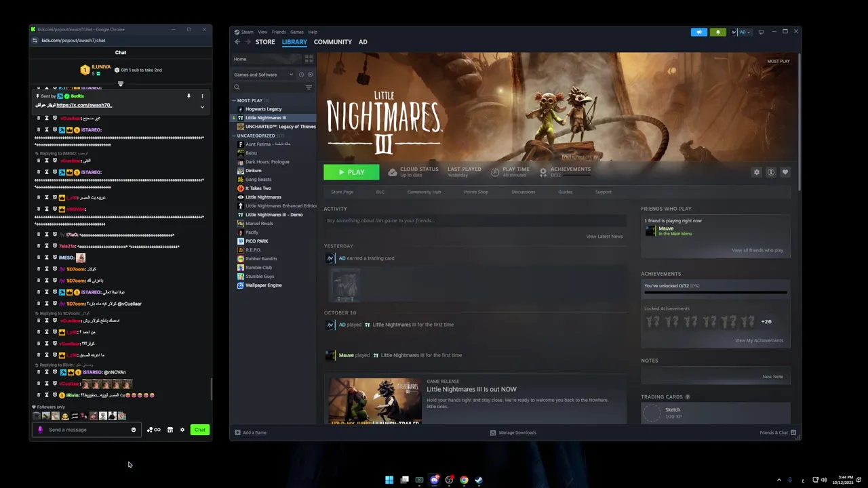The width and height of the screenshot is (868, 488).
Task: Switch to the COMMUNITY tab
Action: point(333,42)
